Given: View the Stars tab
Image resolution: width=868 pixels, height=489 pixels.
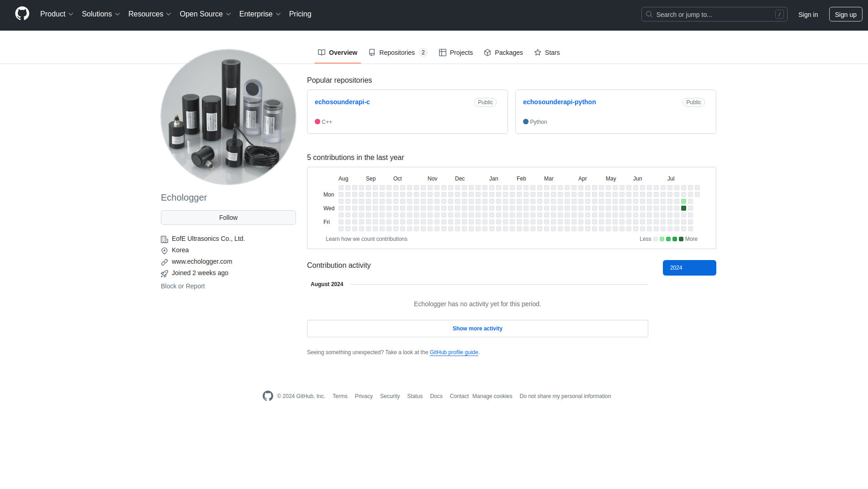Looking at the screenshot, I should (x=547, y=53).
